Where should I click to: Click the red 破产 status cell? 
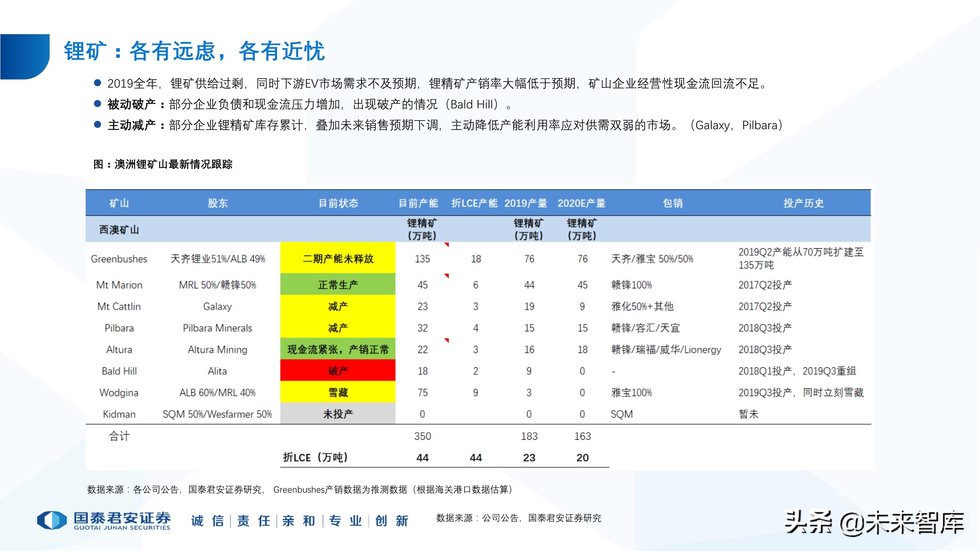338,370
